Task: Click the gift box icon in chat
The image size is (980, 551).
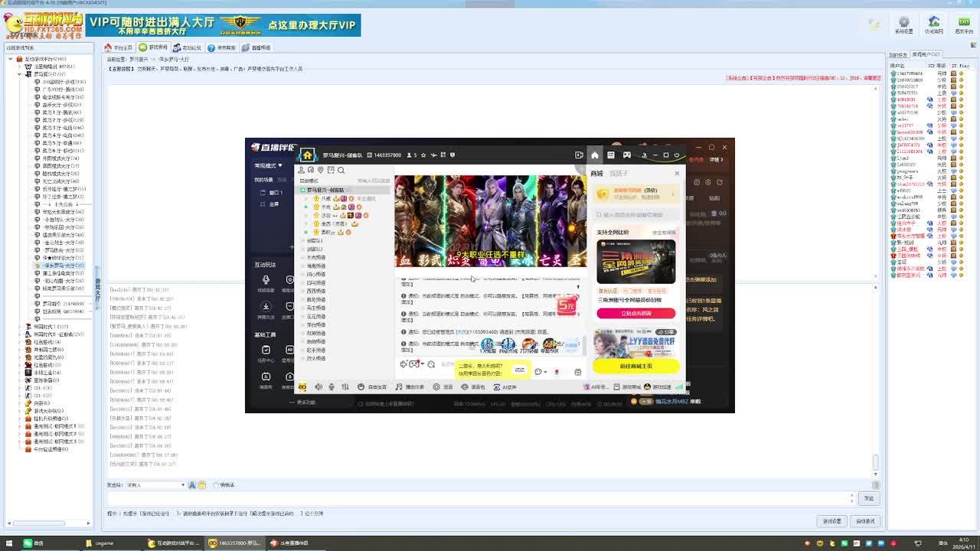Action: [577, 372]
